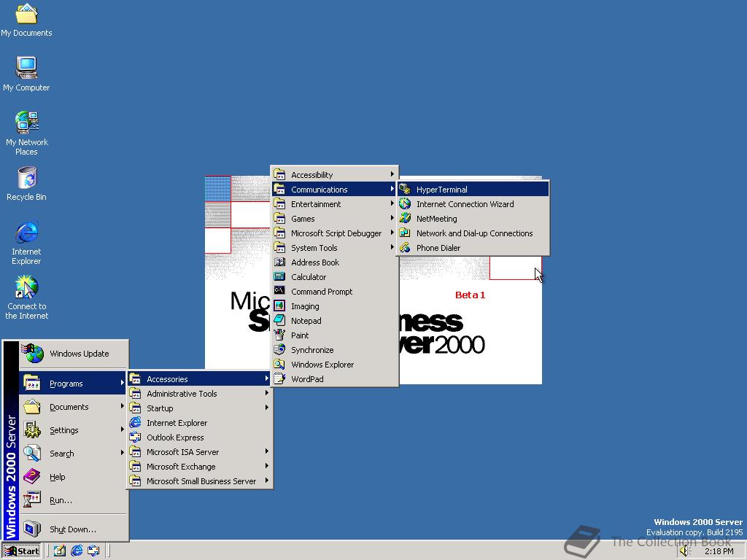
Task: Click the Microsoft Exchange label
Action: [x=181, y=467]
